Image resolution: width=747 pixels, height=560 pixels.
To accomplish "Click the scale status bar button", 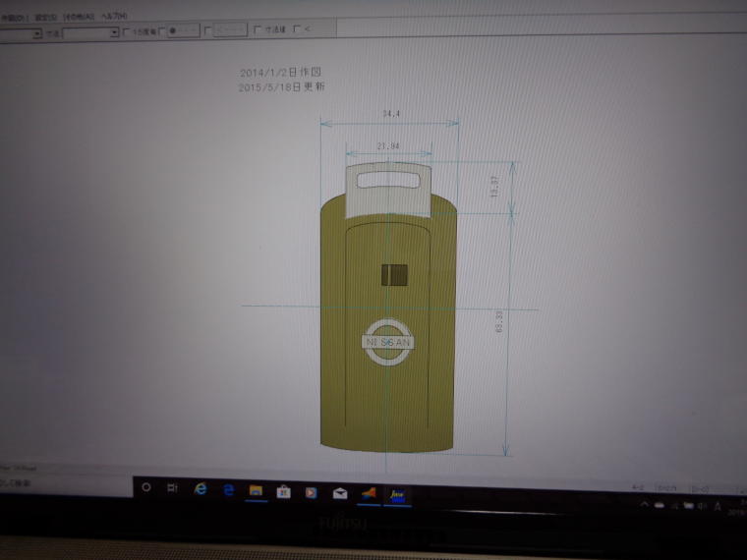I will coord(667,488).
